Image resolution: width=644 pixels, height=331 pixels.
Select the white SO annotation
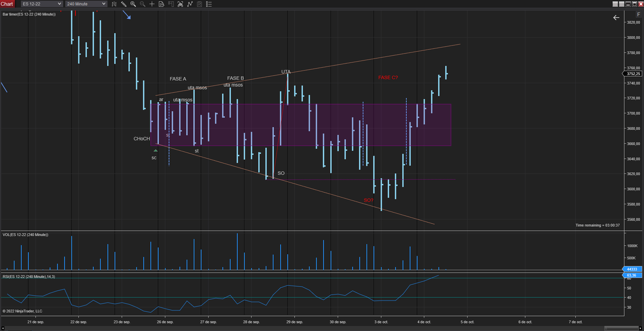(x=281, y=173)
